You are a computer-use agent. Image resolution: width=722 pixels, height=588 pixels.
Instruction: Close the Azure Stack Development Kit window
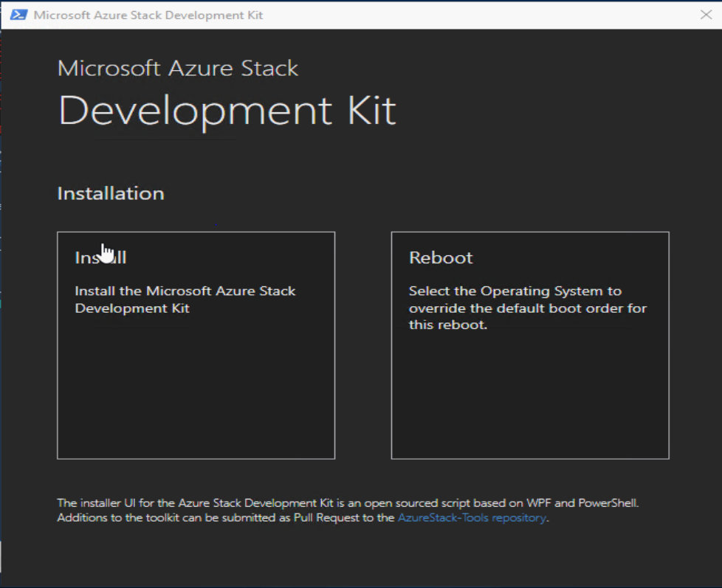706,15
